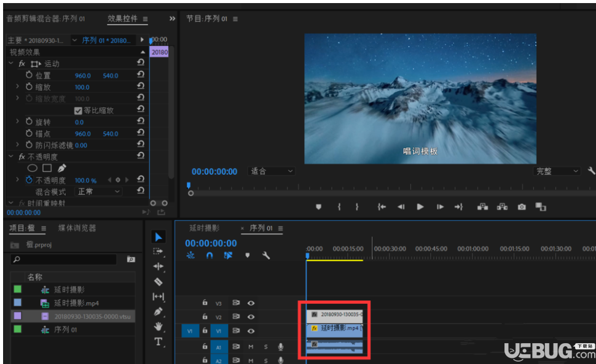Open blend mode dropdown
This screenshot has height=364, width=596.
[x=98, y=192]
